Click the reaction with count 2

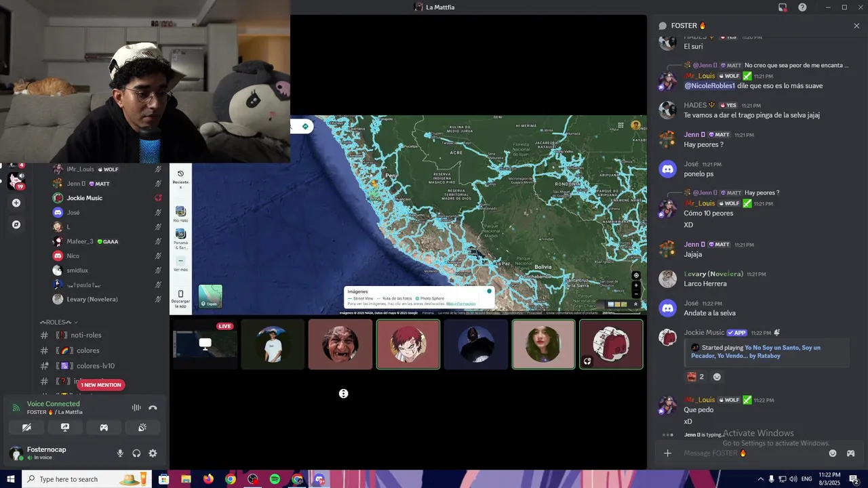coord(696,377)
